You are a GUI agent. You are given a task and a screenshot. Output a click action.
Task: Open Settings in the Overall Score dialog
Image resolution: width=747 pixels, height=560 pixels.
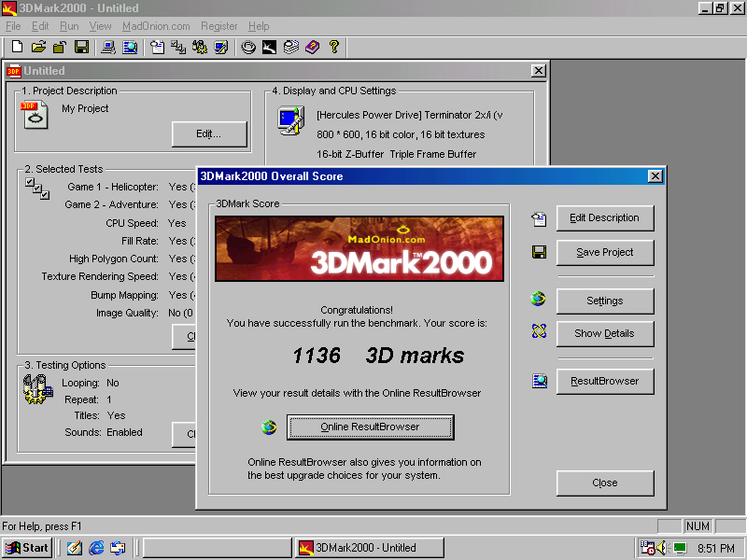605,301
